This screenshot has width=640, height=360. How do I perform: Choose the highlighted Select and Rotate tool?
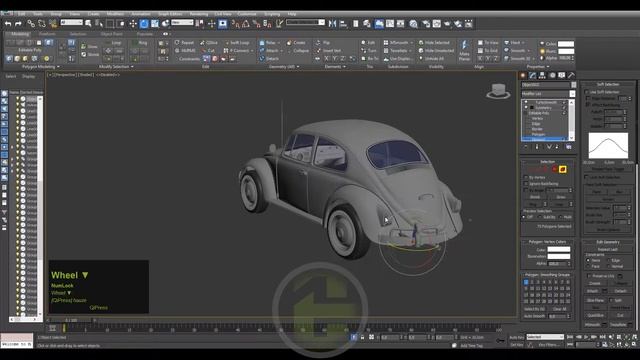[144, 24]
